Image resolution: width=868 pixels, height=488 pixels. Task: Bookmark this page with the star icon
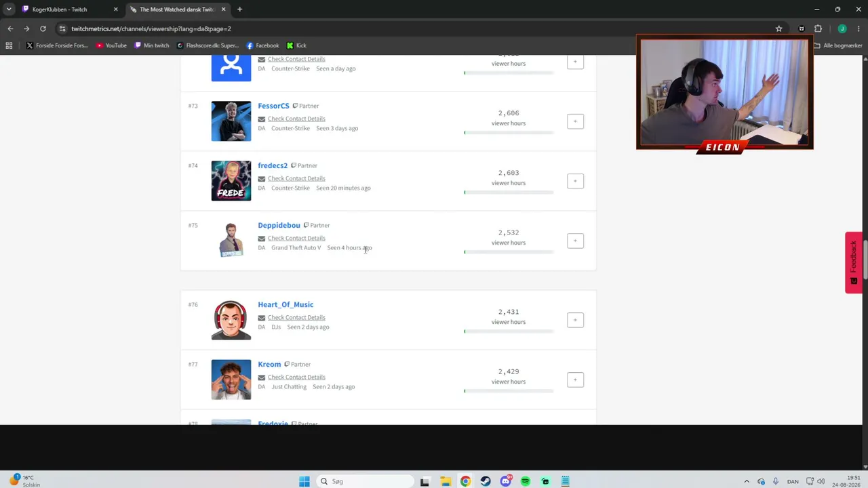click(779, 28)
